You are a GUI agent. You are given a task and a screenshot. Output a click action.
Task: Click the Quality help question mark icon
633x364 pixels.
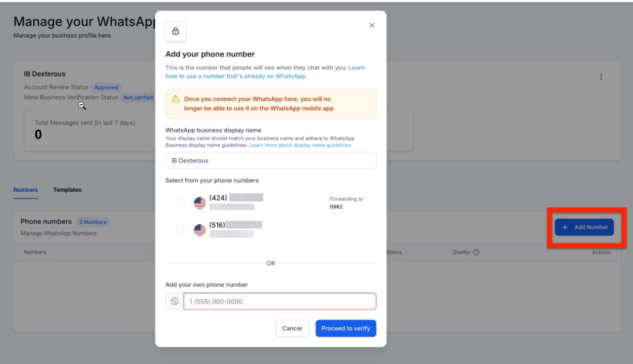click(476, 252)
